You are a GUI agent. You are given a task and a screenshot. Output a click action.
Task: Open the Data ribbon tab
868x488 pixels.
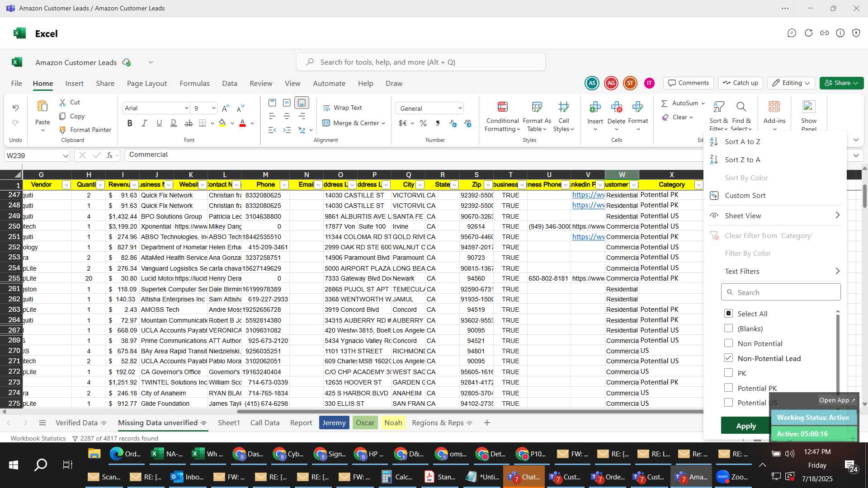[230, 84]
